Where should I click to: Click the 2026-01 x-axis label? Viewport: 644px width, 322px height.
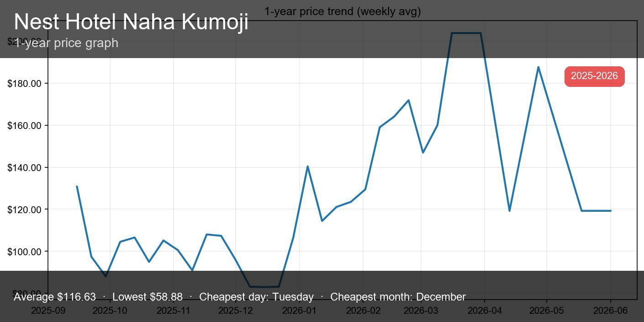coord(299,311)
